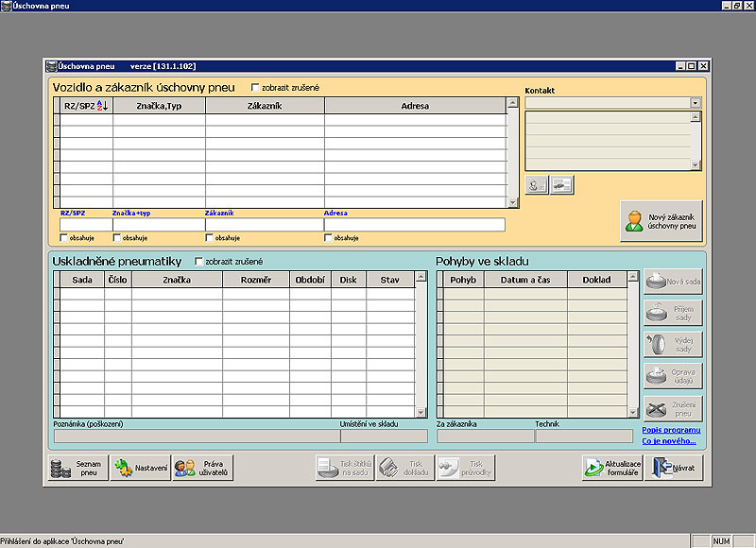The image size is (756, 548).
Task: Toggle zobrazit zrušené for stored tires
Action: tap(198, 261)
